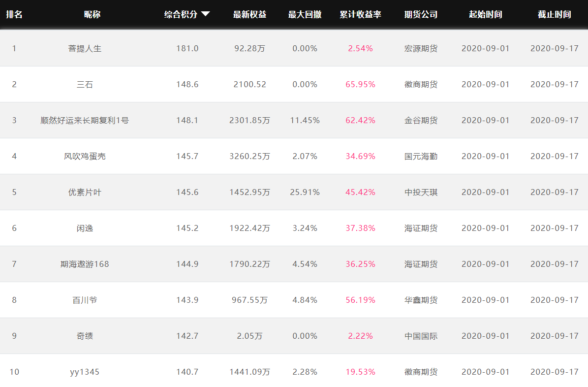Image resolution: width=588 pixels, height=387 pixels.
Task: Select company 宏源期货
Action: [x=421, y=48]
